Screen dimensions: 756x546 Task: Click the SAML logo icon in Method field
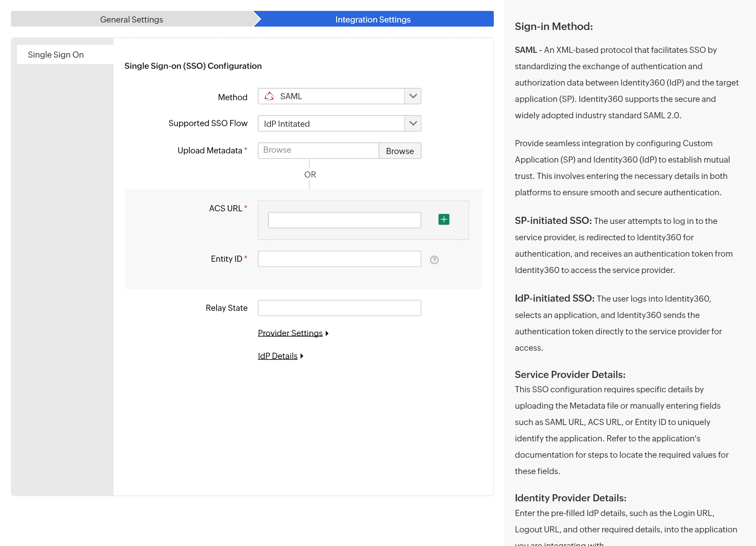[x=269, y=96]
